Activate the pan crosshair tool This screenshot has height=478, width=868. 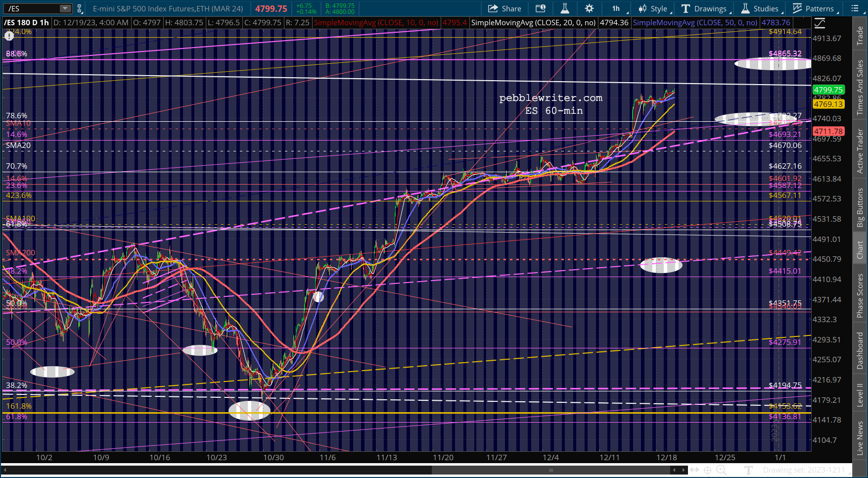point(708,470)
